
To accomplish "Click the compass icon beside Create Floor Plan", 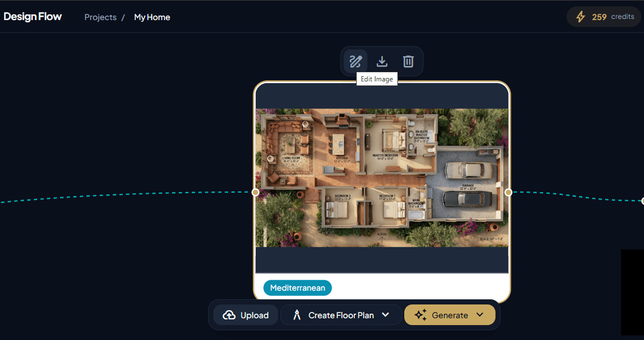I will click(x=296, y=315).
